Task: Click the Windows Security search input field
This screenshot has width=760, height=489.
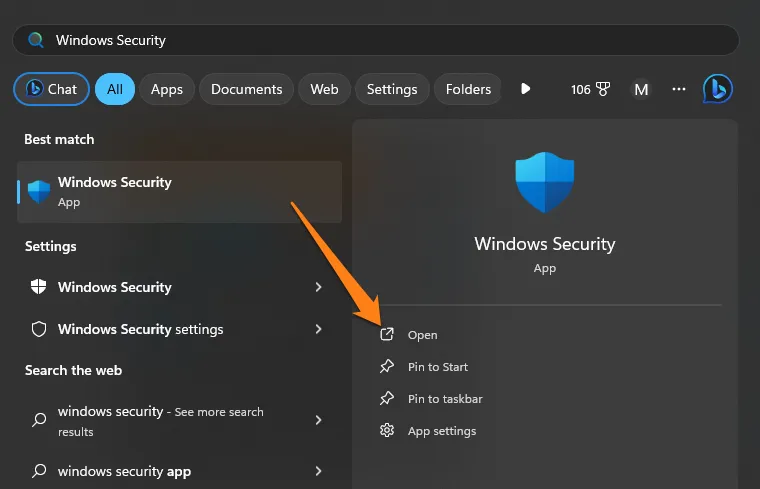Action: coord(376,40)
